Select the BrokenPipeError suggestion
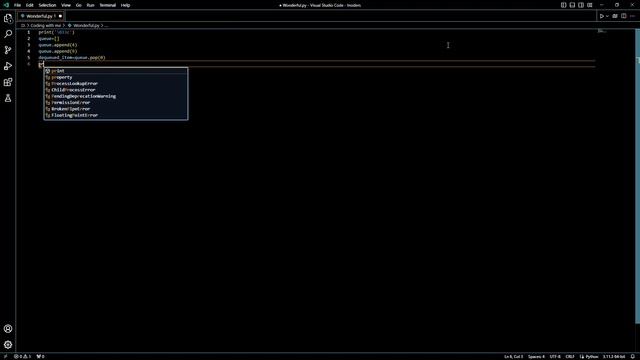 [x=116, y=109]
